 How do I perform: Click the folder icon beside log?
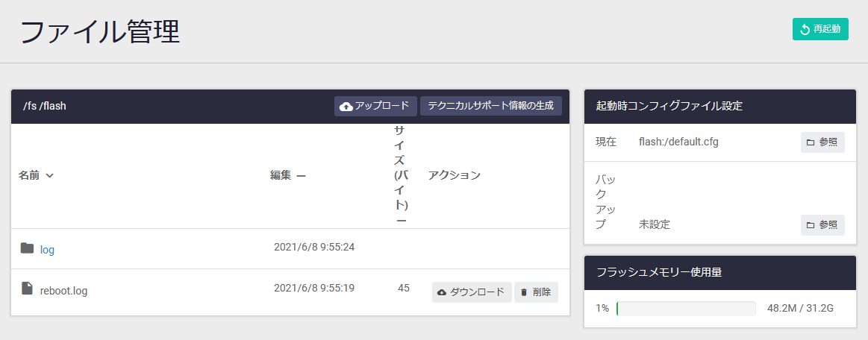pos(27,248)
